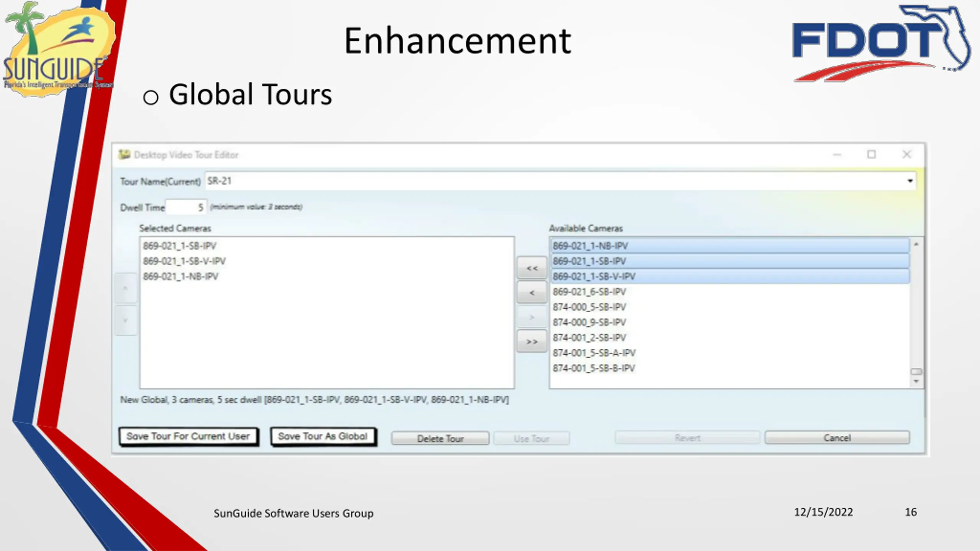The height and width of the screenshot is (551, 980).
Task: Click the add all cameras << button
Action: 532,268
